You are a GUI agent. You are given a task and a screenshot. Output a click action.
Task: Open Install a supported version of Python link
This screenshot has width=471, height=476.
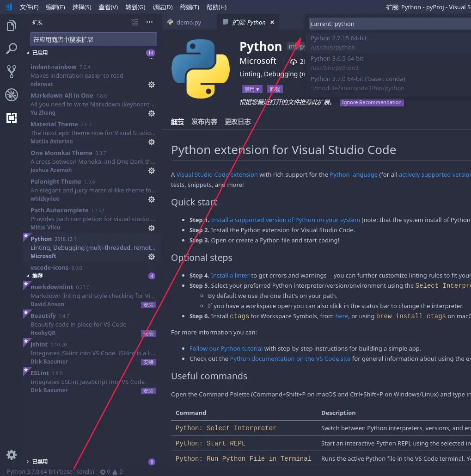[x=285, y=220]
